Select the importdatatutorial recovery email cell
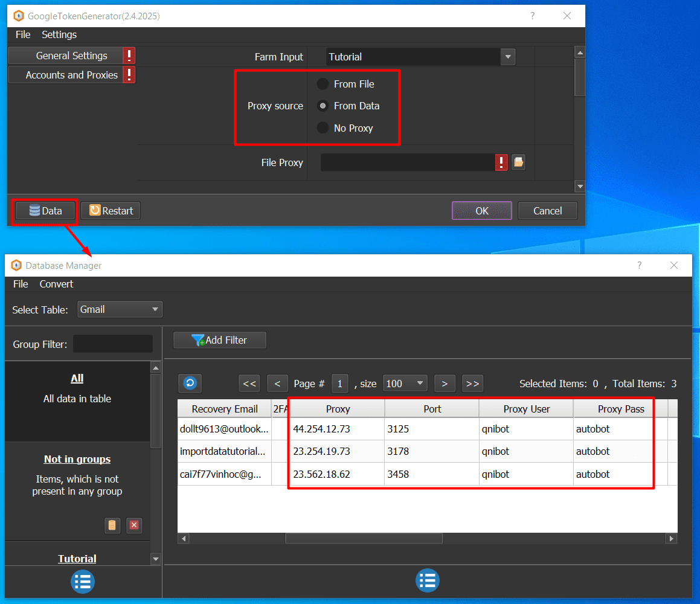The width and height of the screenshot is (700, 604). tap(225, 451)
